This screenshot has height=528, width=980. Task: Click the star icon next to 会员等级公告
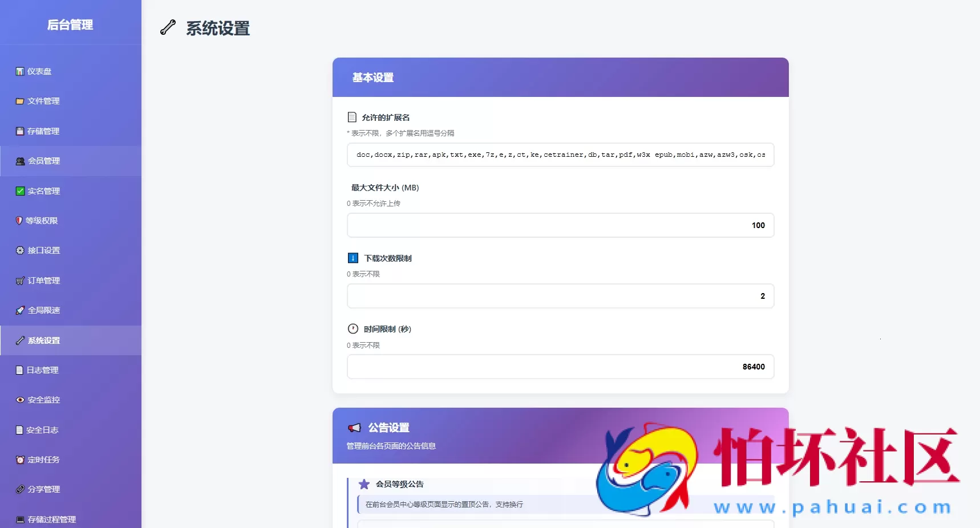[365, 484]
